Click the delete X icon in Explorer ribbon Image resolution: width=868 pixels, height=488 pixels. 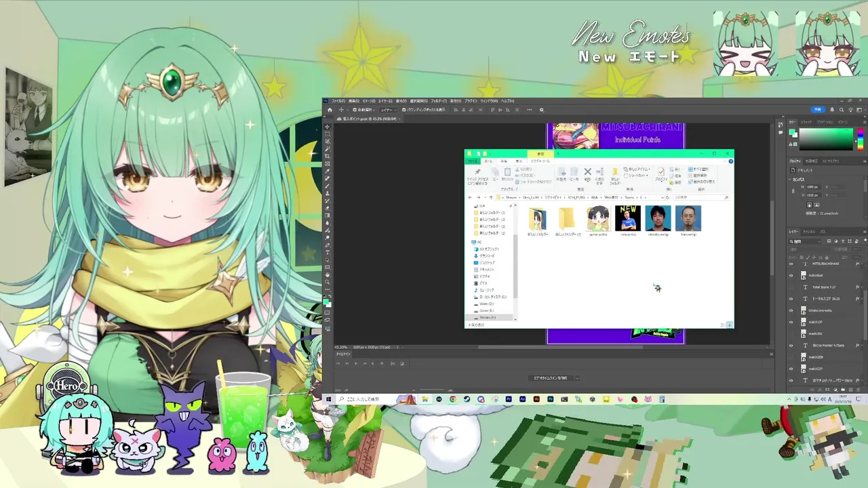click(588, 171)
